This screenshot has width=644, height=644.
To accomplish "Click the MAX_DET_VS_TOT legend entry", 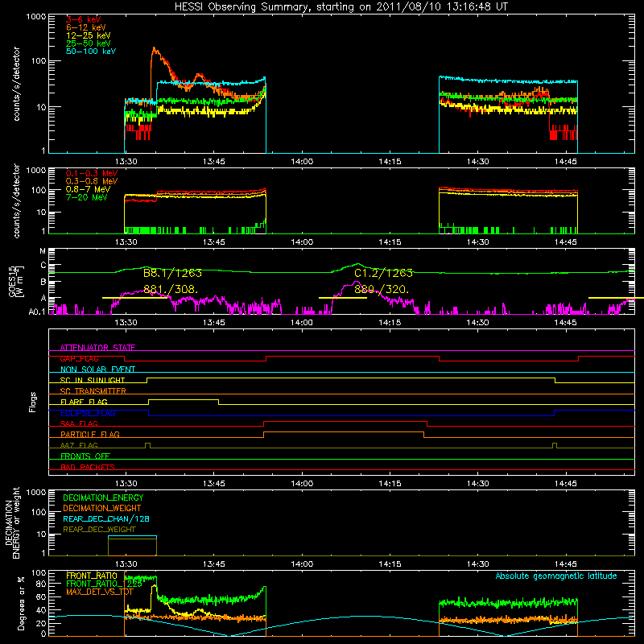I will tap(100, 592).
